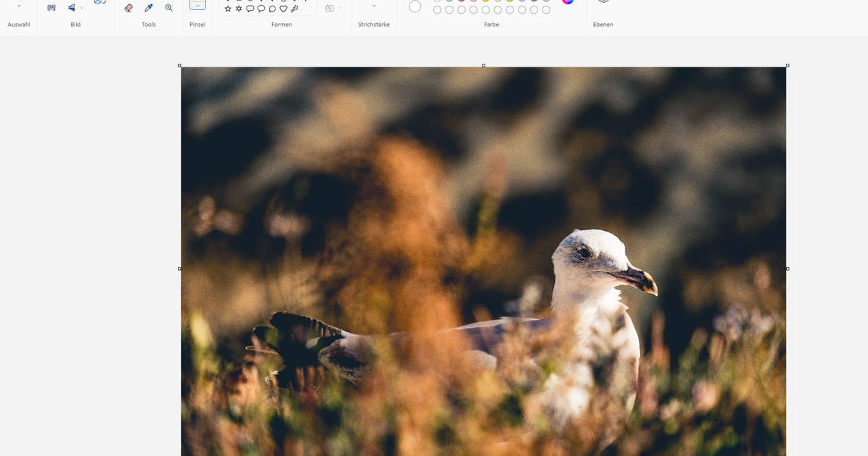Expand the Strichstärke dropdown
Screen dimensions: 868x456
pyautogui.click(x=374, y=6)
